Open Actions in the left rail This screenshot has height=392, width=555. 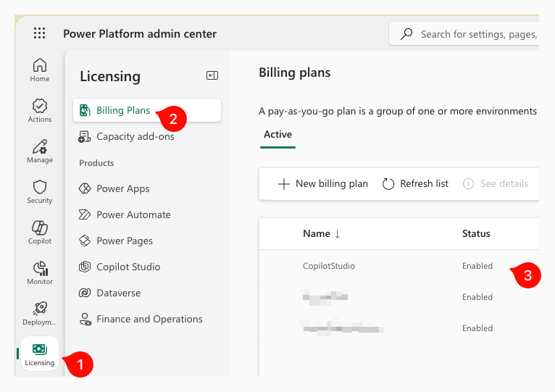click(40, 110)
